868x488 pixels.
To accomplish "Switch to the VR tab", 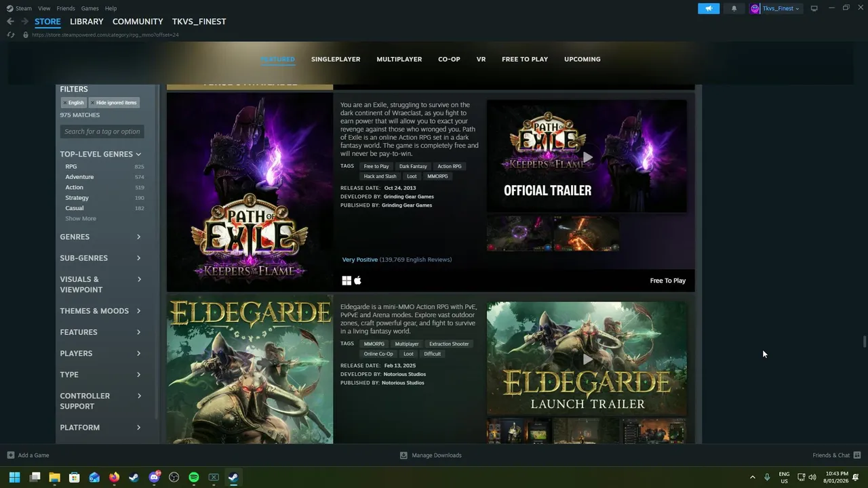I will click(x=481, y=59).
